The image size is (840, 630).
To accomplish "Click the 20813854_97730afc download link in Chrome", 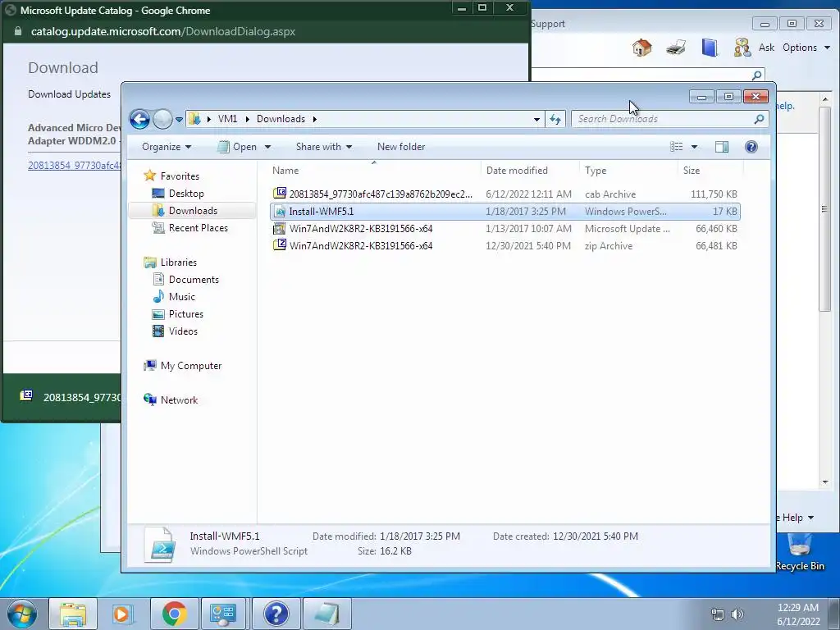I will click(75, 166).
